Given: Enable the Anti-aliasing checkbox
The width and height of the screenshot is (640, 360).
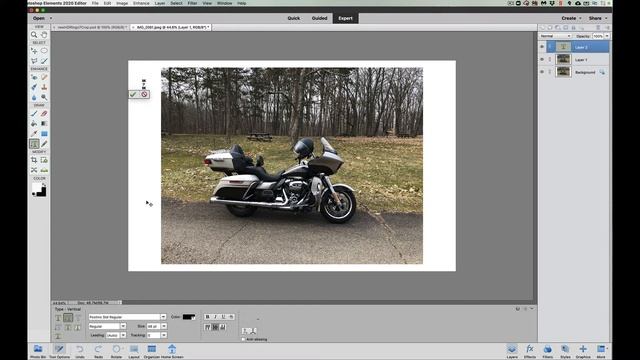Looking at the screenshot, I should coord(243,339).
